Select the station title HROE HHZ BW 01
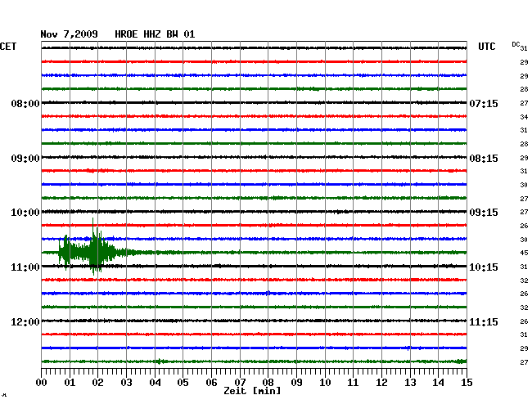Viewport: 532px width, 404px height. [155, 34]
